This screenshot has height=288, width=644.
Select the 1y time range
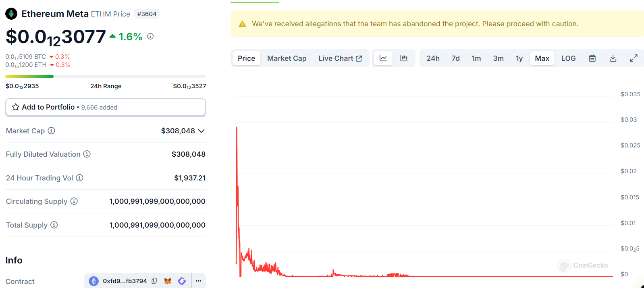pos(519,58)
